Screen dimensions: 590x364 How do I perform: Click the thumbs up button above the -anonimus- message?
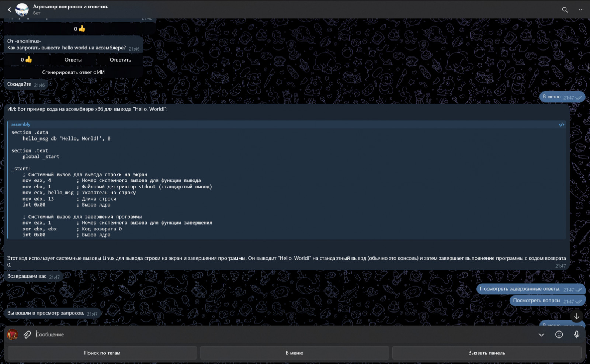click(80, 29)
